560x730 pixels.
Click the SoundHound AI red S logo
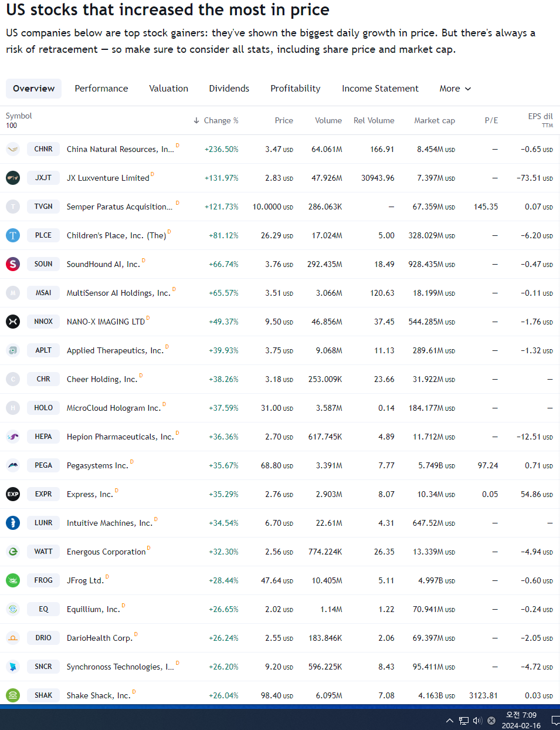pos(13,264)
